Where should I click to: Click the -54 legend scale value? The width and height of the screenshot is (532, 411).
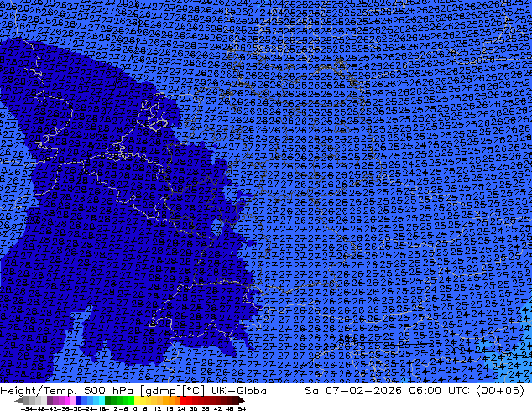tap(27, 408)
